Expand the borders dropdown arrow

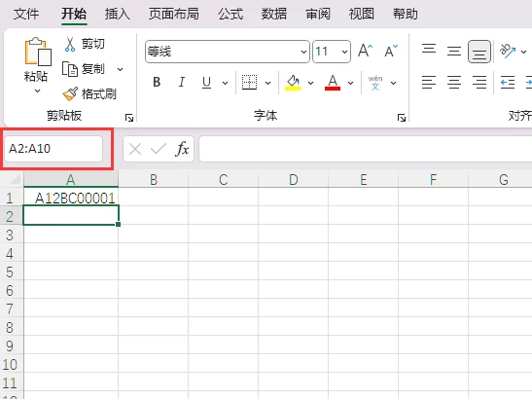[x=268, y=83]
